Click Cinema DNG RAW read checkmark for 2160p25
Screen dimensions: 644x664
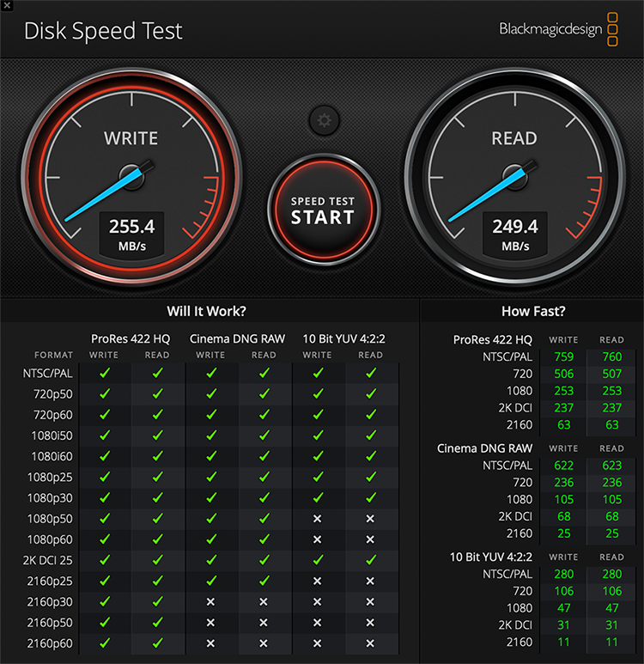point(264,581)
